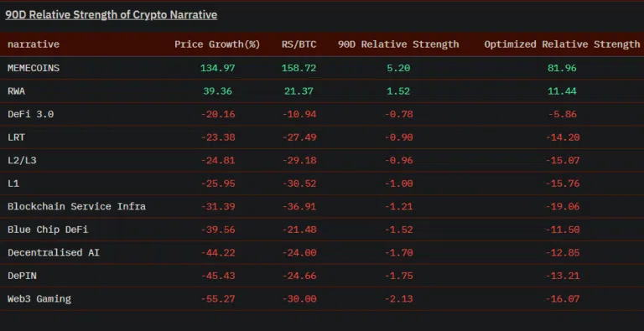Sort by the 90D Relative Strength column header
Screen dimensions: 644x331
tap(398, 44)
